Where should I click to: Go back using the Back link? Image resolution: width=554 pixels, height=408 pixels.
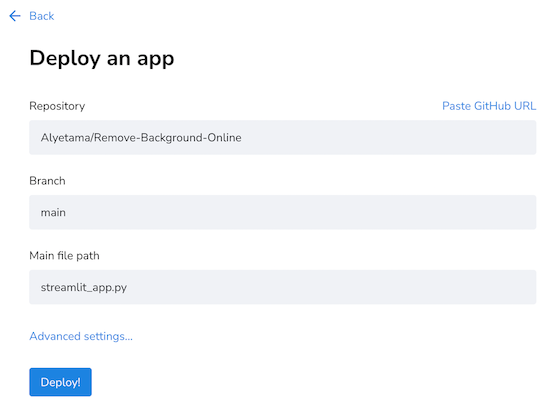(41, 16)
